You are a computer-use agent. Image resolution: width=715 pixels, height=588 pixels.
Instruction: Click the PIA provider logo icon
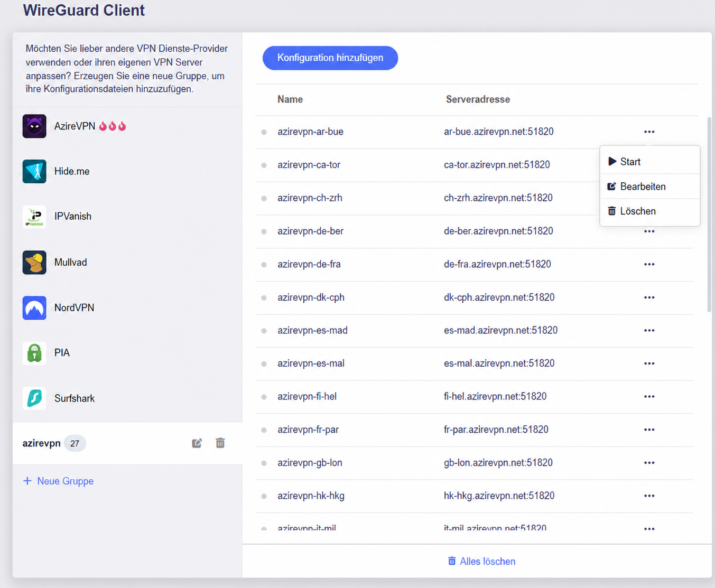(34, 353)
